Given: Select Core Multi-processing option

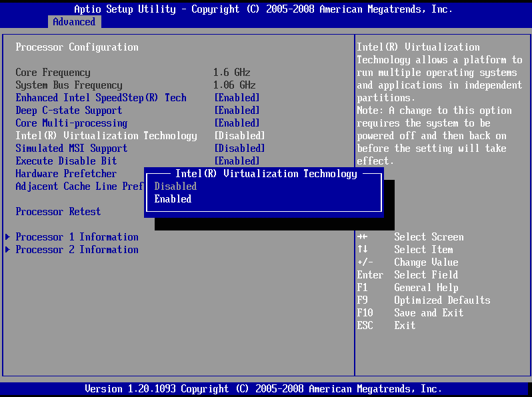Looking at the screenshot, I should 71,123.
